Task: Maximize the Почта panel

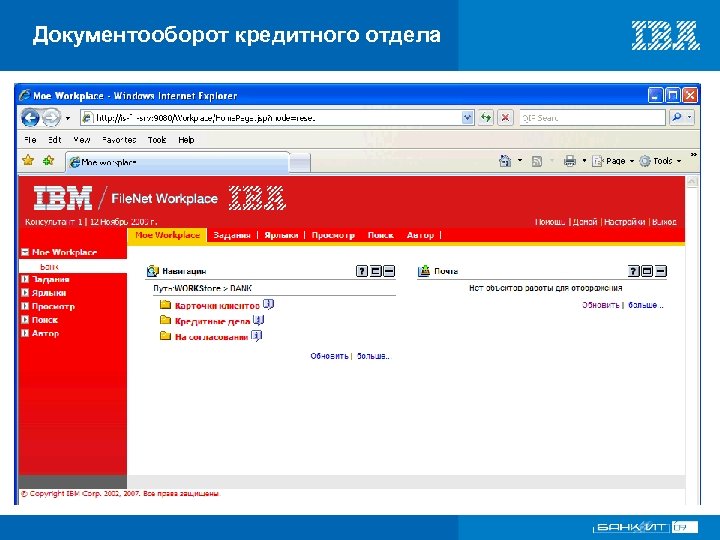Action: 647,271
